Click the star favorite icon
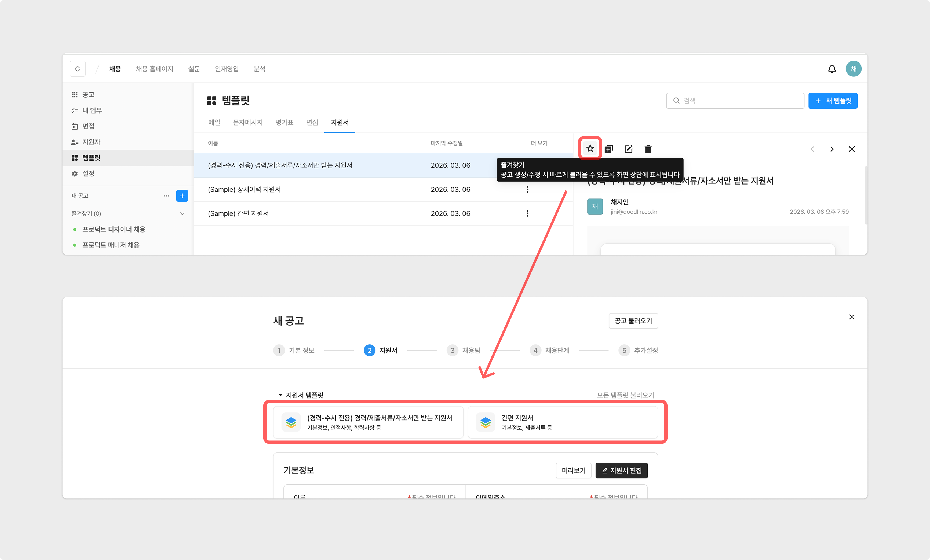Image resolution: width=930 pixels, height=560 pixels. pyautogui.click(x=590, y=149)
